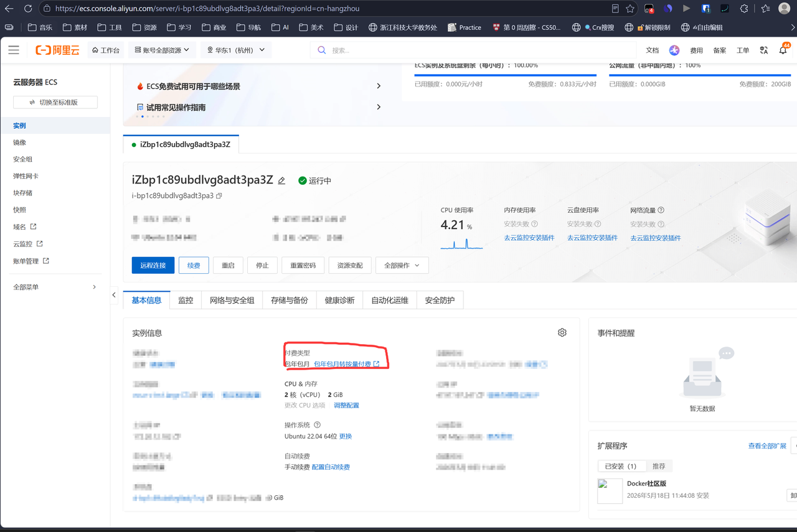Bookmark this page with the star icon
The height and width of the screenshot is (532, 797).
tap(630, 9)
